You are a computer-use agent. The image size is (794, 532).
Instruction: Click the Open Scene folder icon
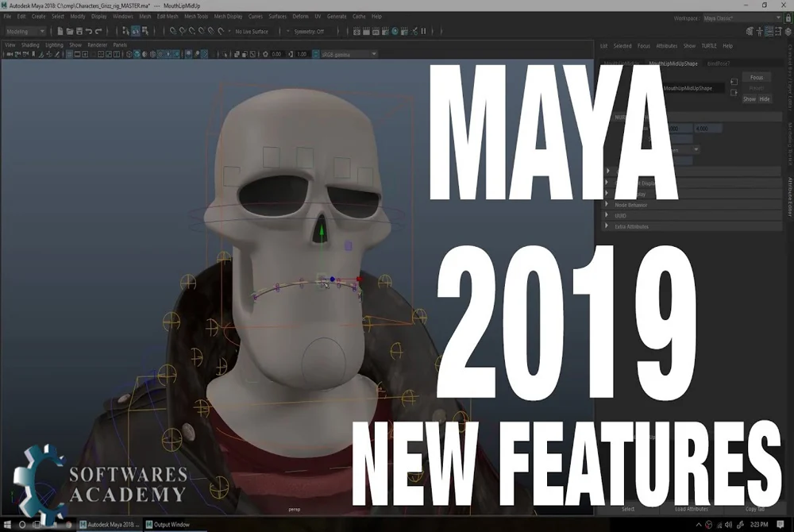click(x=70, y=32)
